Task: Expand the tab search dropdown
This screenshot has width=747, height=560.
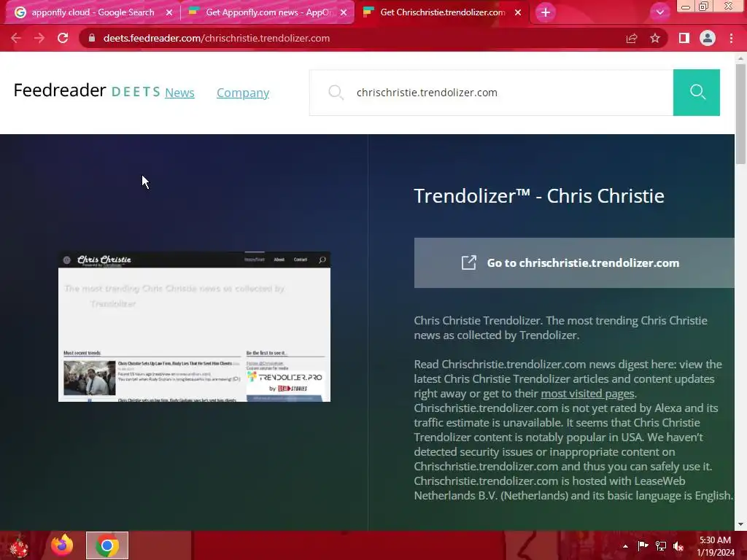Action: (659, 12)
